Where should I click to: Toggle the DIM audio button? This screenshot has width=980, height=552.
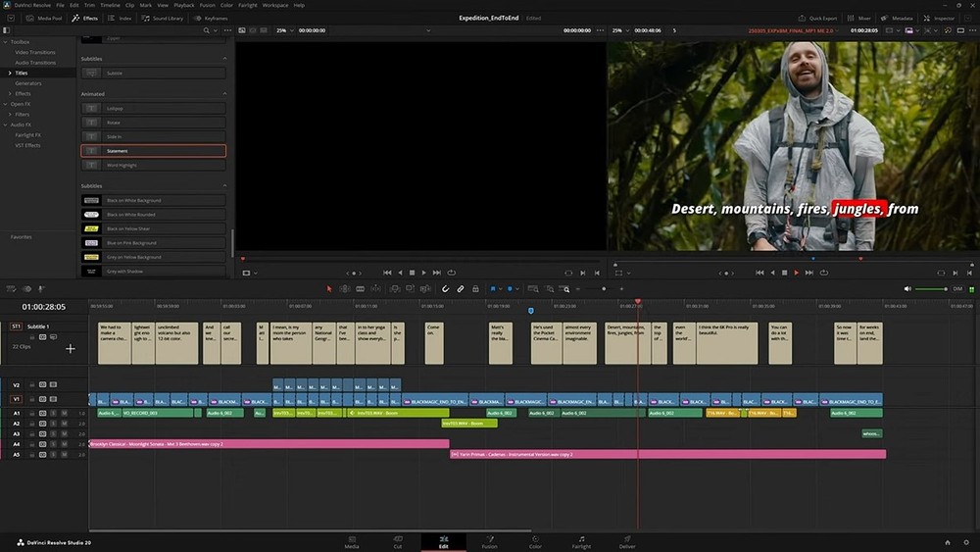(957, 289)
